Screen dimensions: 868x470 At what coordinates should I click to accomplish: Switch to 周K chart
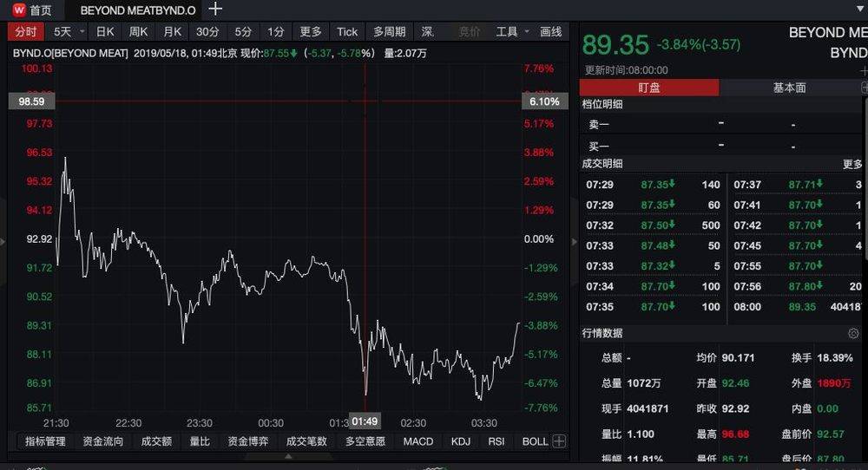pos(138,31)
